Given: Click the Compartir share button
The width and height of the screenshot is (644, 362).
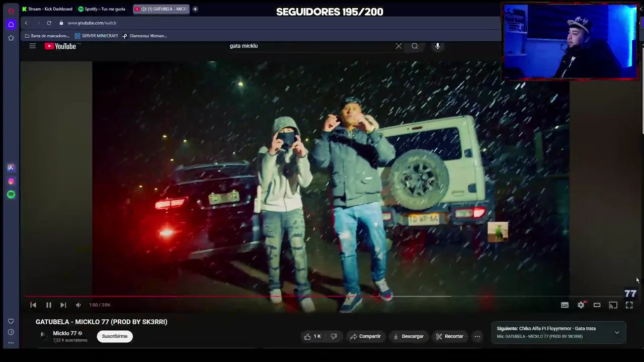Looking at the screenshot, I should pos(365,336).
